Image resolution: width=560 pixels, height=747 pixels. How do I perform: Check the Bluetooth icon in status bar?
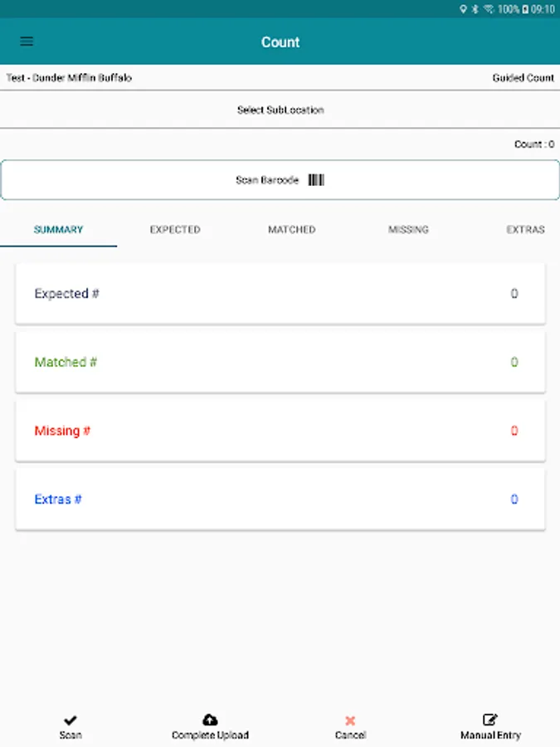[x=475, y=9]
